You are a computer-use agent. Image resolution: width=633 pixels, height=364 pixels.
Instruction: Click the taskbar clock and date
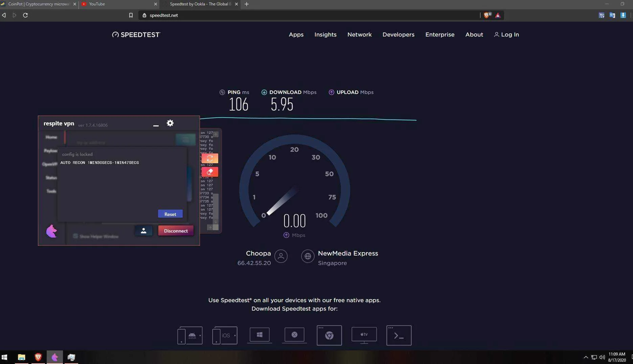coord(617,357)
